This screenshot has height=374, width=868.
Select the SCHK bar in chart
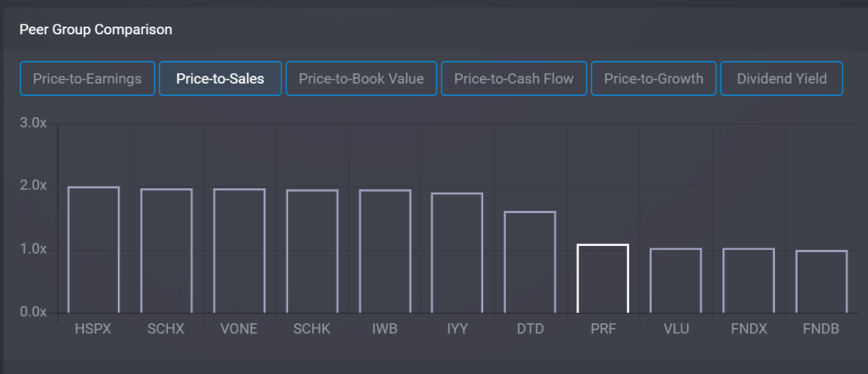[312, 252]
